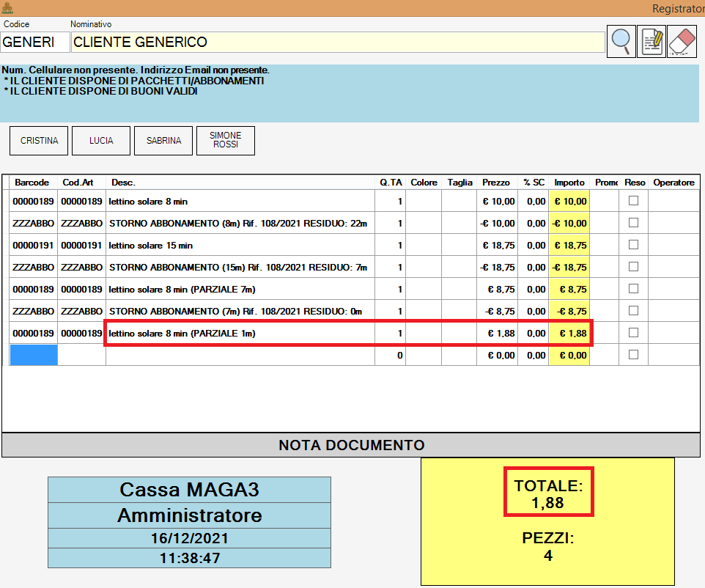Tick Reso checkbox for first lettino 8 min row

tap(634, 201)
